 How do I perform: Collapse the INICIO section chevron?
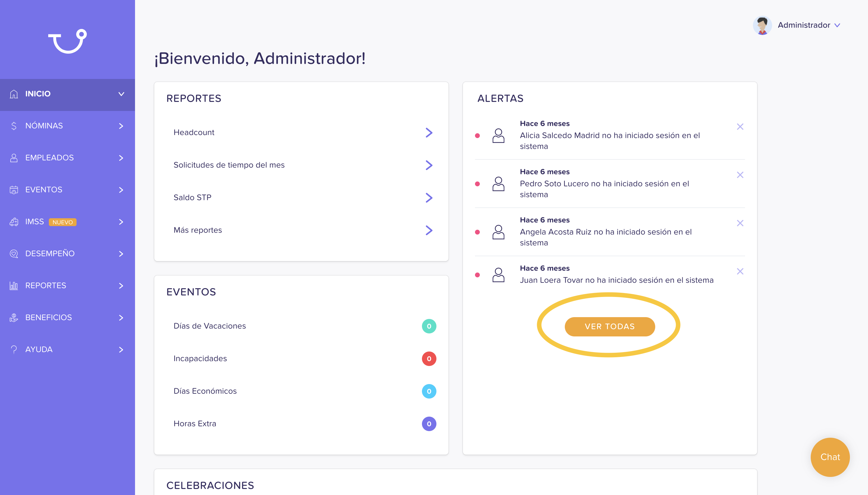(121, 94)
